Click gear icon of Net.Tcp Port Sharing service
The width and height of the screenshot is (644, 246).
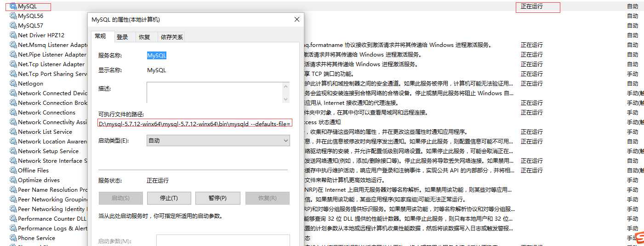point(13,74)
